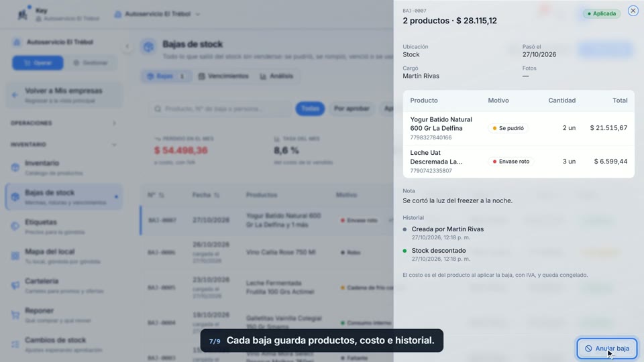Open the BAJ-0007 row dated 27/10/2026
The height and width of the screenshot is (362, 644).
point(267,221)
